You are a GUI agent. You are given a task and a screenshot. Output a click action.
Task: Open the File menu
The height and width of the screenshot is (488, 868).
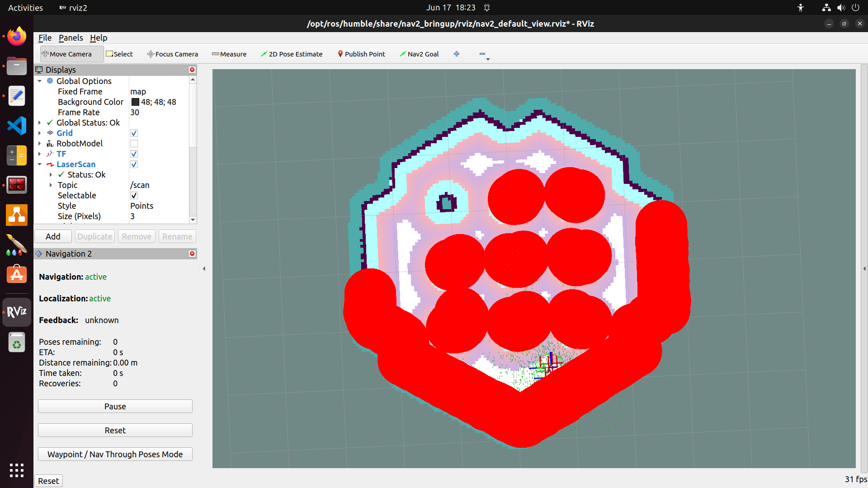[x=45, y=38]
